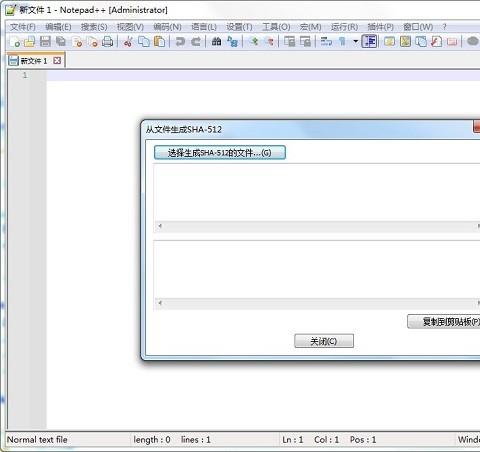Open the 编码(N) menu
The width and height of the screenshot is (480, 452).
tap(167, 27)
